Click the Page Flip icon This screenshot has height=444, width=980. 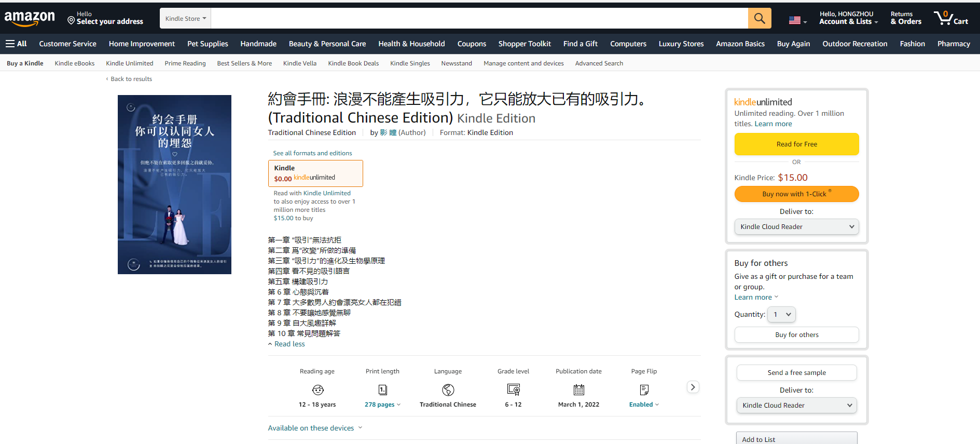point(644,389)
